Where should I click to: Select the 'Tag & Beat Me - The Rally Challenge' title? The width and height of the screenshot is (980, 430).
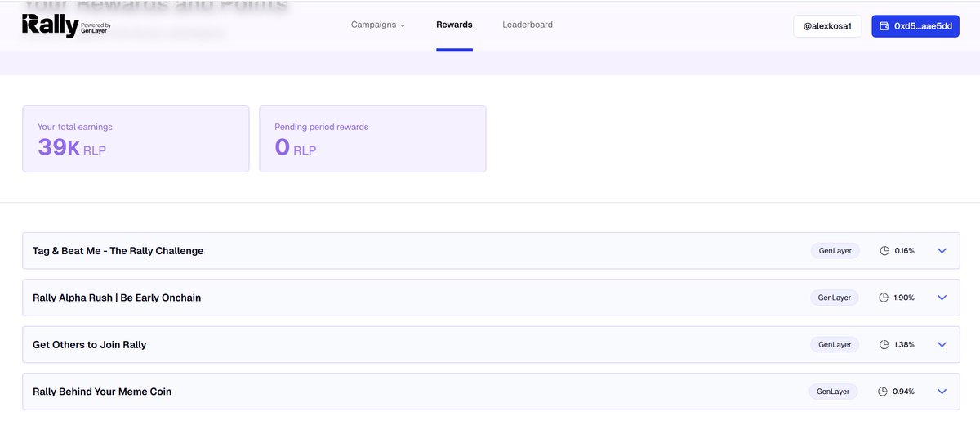pyautogui.click(x=118, y=251)
